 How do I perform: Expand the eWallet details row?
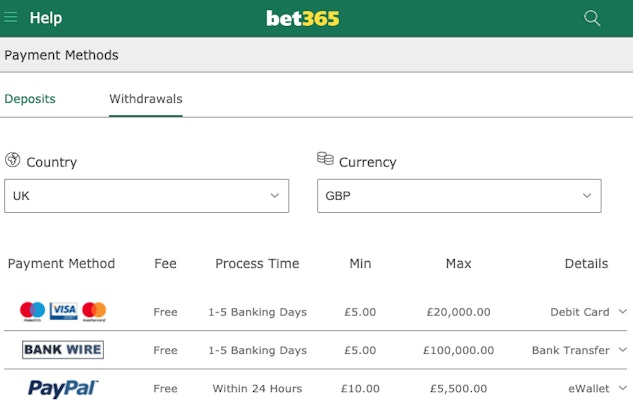click(x=622, y=388)
